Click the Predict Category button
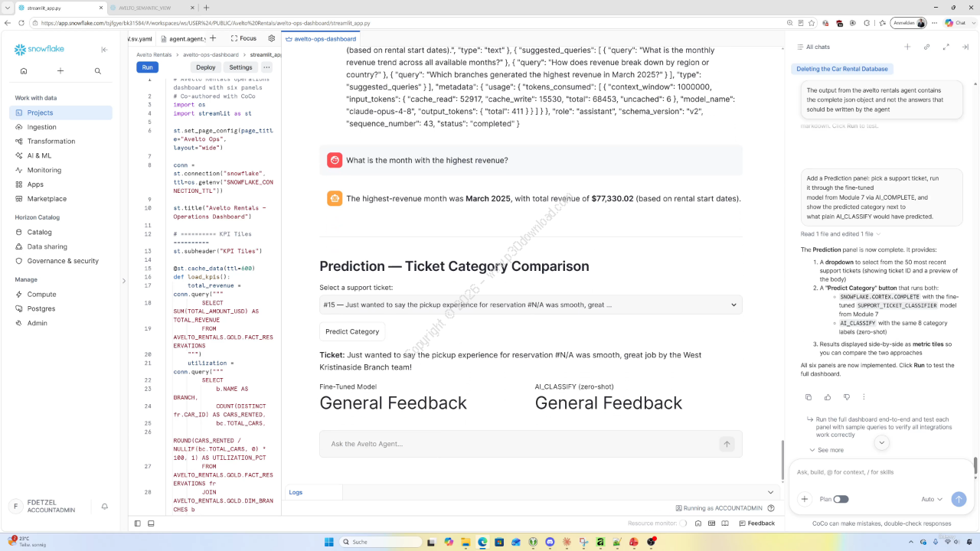The width and height of the screenshot is (980, 551). tap(352, 331)
